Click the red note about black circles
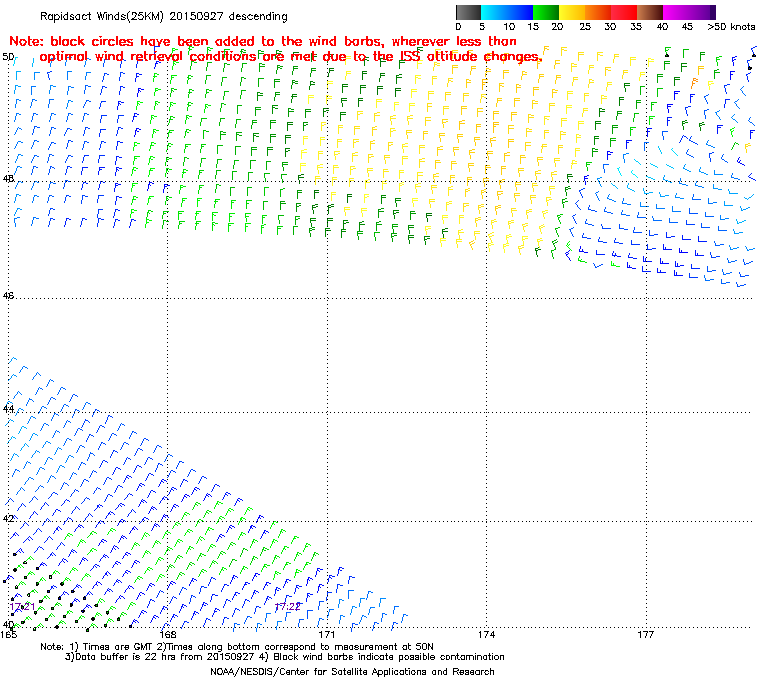 tap(275, 49)
